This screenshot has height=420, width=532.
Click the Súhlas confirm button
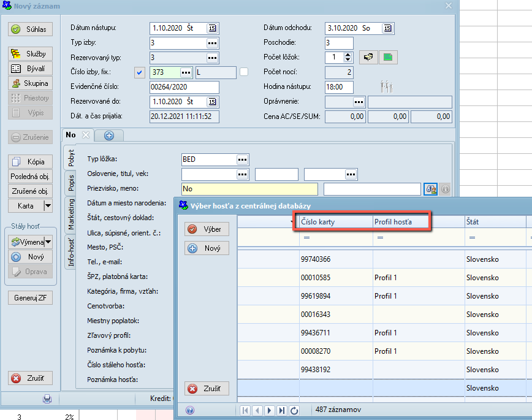[x=31, y=29]
